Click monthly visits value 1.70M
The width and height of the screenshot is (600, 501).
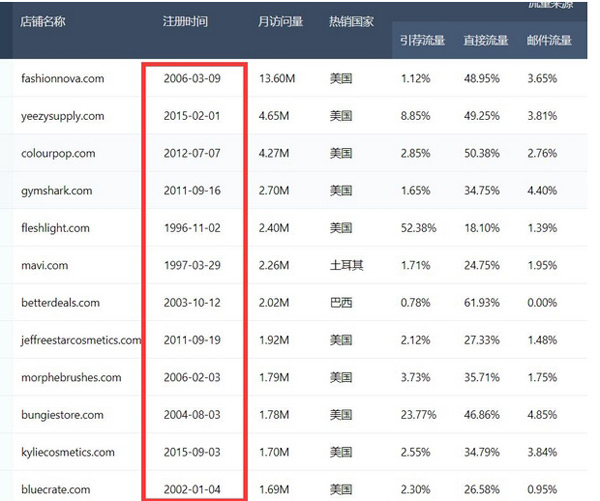pos(274,452)
